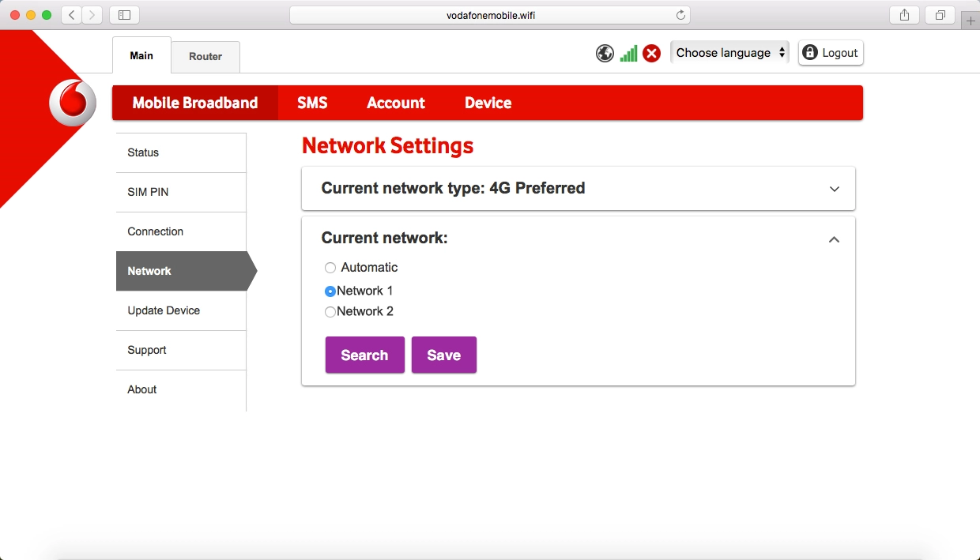Go back with the browser back arrow
Screen dimensions: 980x560
click(x=72, y=15)
